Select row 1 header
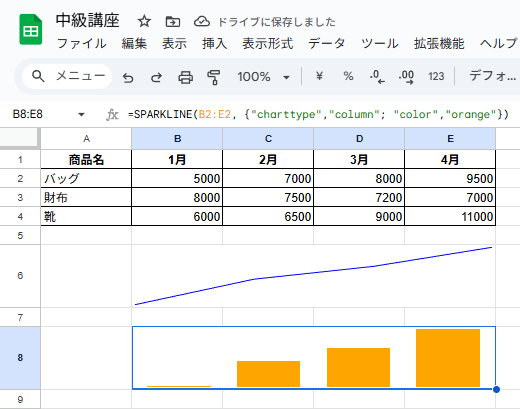Screen dimensions: 520x409 click(20, 160)
